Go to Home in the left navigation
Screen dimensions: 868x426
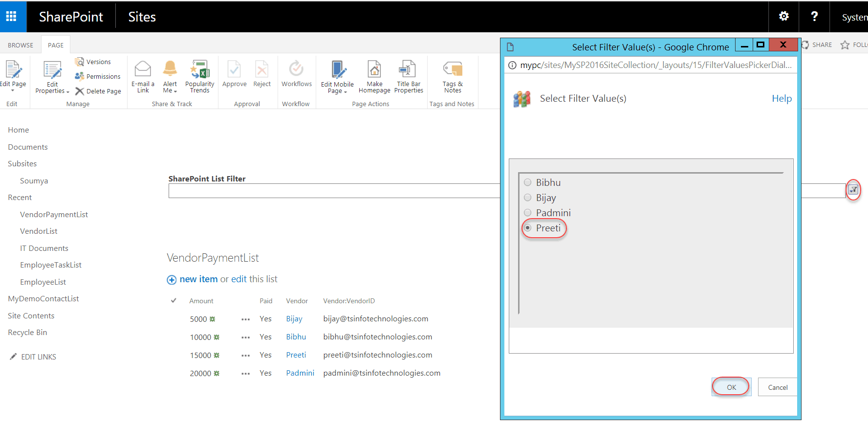19,130
